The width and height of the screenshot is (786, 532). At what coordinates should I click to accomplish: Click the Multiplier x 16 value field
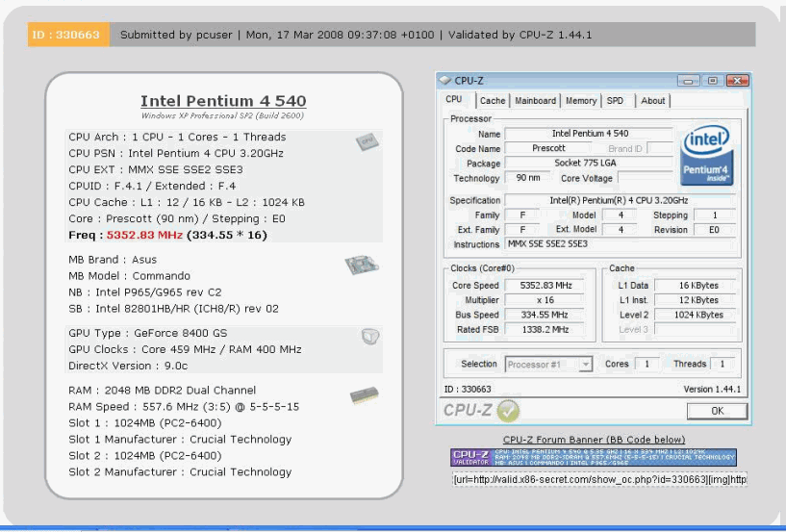pos(545,300)
